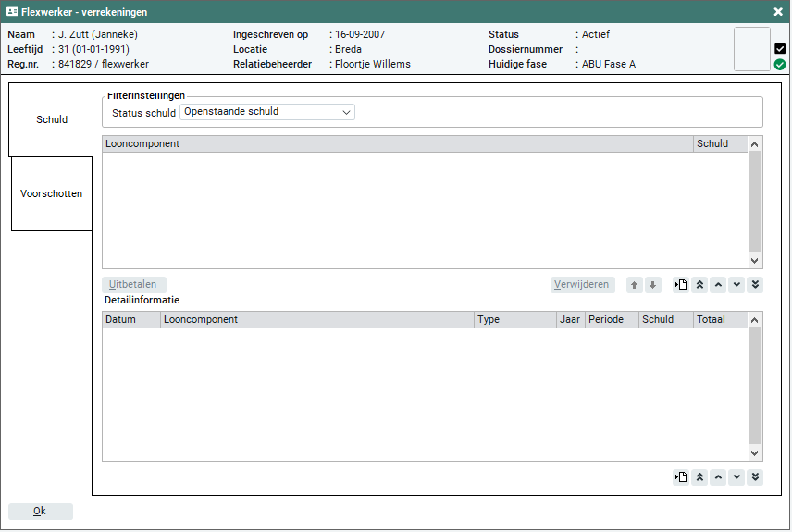Sort the detail table by Datum column

tap(130, 320)
